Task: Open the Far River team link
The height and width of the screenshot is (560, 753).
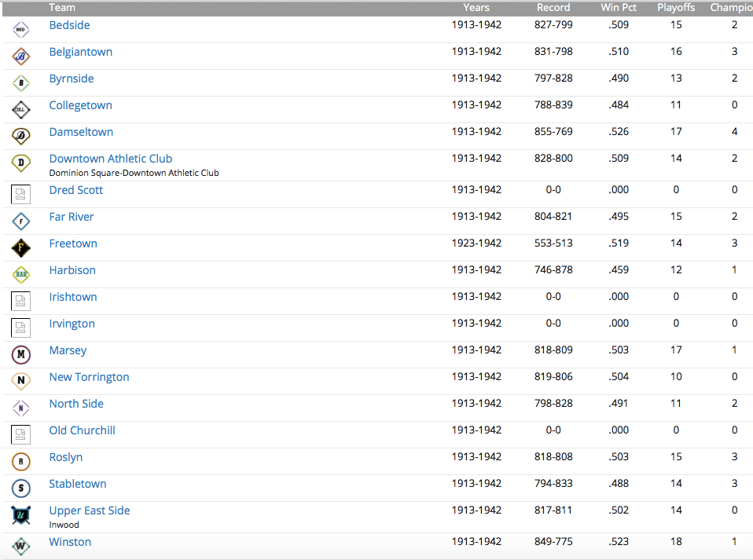Action: tap(72, 217)
